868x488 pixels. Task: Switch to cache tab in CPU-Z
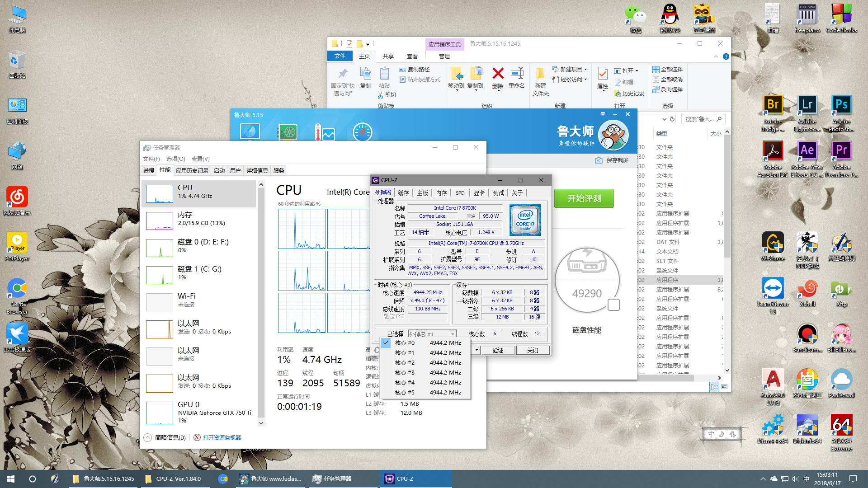tap(403, 193)
